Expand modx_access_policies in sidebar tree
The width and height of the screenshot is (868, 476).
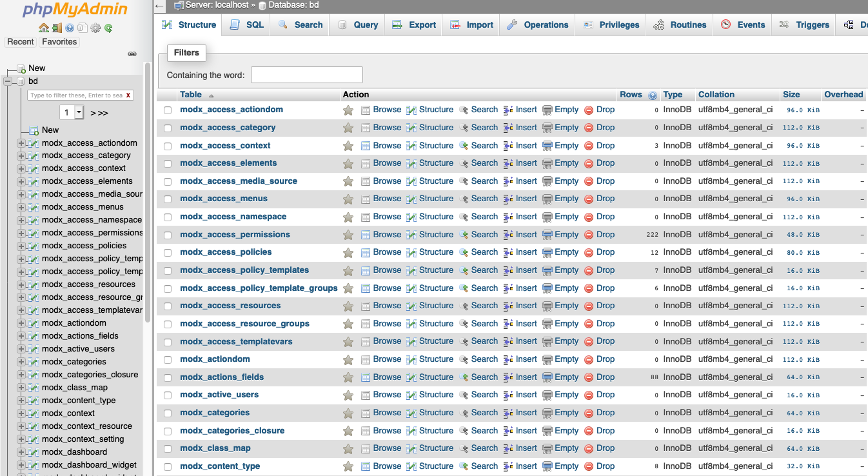pyautogui.click(x=21, y=246)
